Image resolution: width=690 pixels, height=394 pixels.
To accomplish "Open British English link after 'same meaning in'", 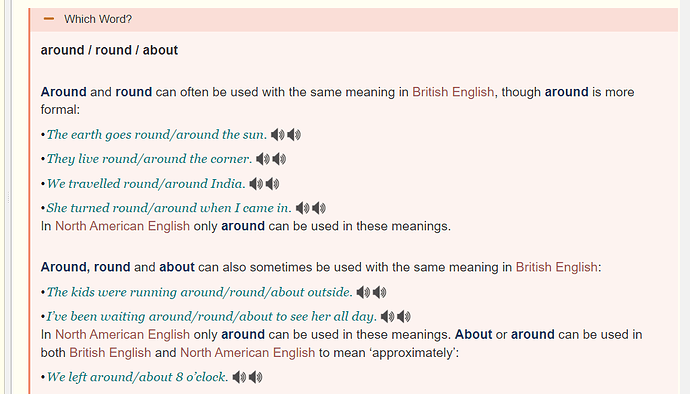I will pos(556,267).
